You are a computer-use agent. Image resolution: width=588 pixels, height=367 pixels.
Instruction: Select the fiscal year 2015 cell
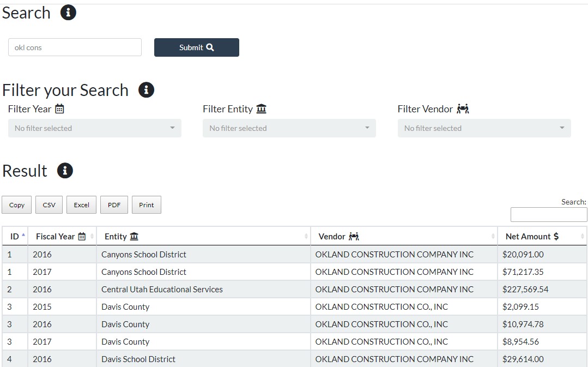coord(62,306)
